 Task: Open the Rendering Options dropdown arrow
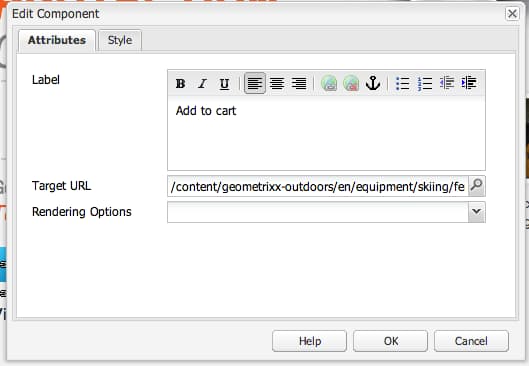point(476,212)
